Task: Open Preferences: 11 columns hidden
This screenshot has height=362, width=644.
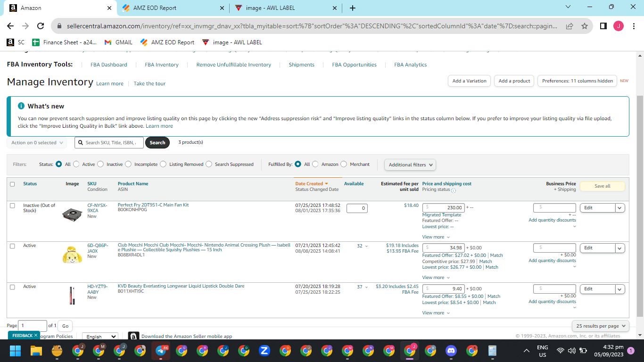Action: coord(578,81)
